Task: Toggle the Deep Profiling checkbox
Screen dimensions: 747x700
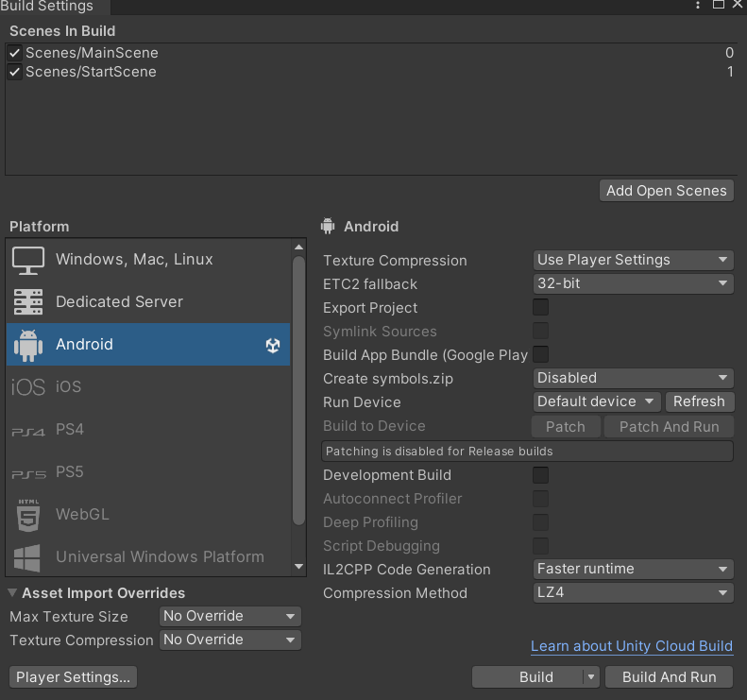Action: pyautogui.click(x=541, y=522)
